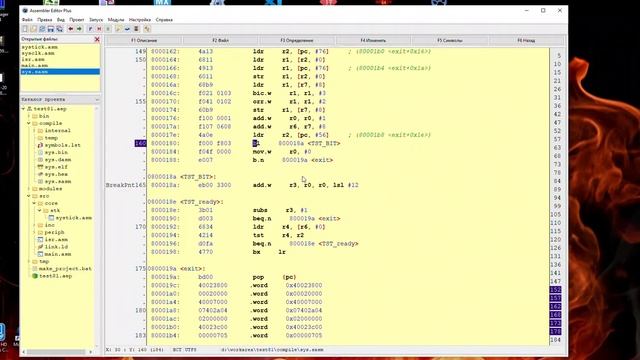Select make_project.bat in the project tree
The height and width of the screenshot is (360, 640).
tap(65, 269)
